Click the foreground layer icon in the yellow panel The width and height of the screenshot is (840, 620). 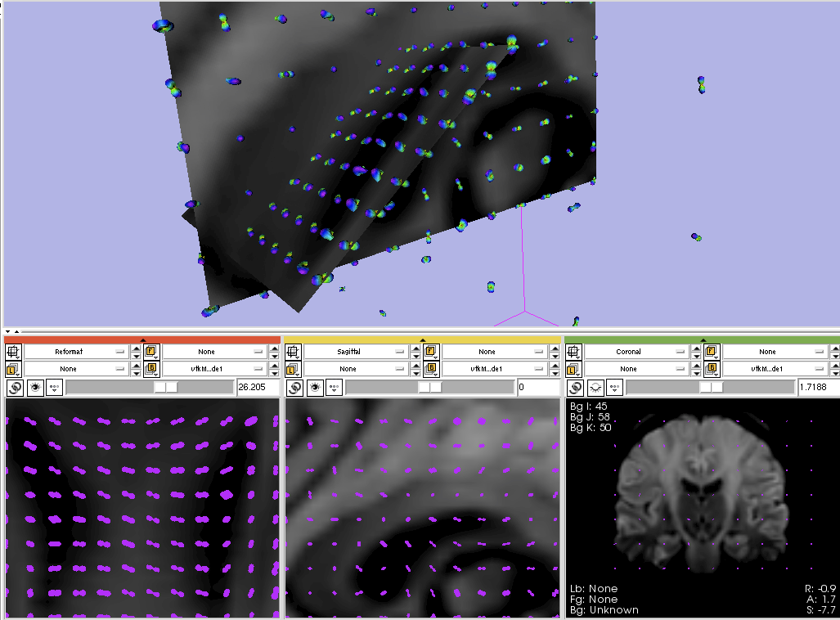[430, 352]
